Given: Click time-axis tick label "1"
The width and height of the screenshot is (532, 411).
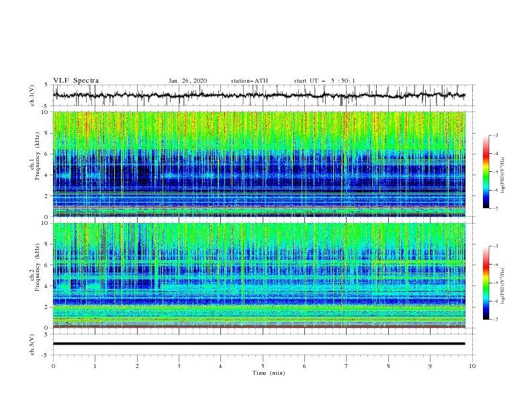Looking at the screenshot, I should pyautogui.click(x=95, y=366).
